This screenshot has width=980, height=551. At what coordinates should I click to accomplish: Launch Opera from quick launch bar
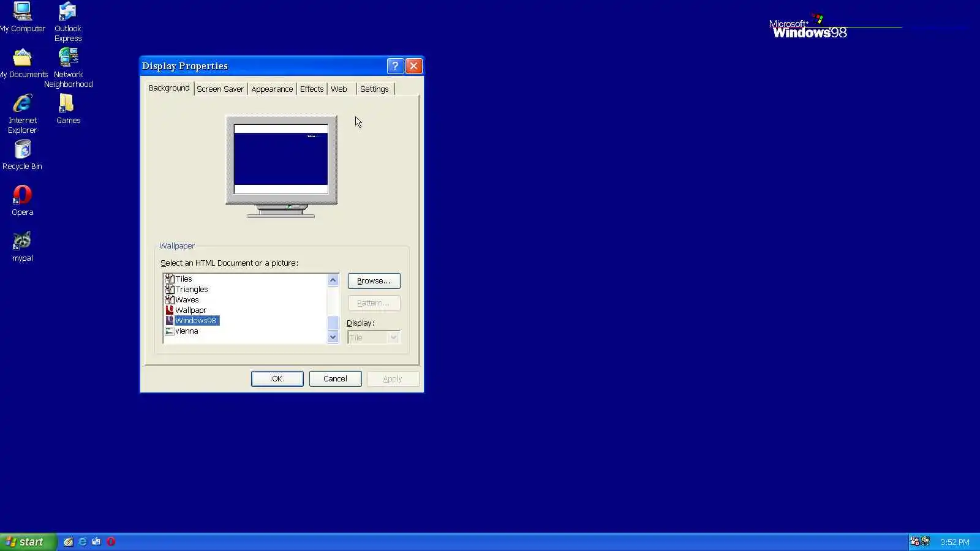tap(111, 542)
